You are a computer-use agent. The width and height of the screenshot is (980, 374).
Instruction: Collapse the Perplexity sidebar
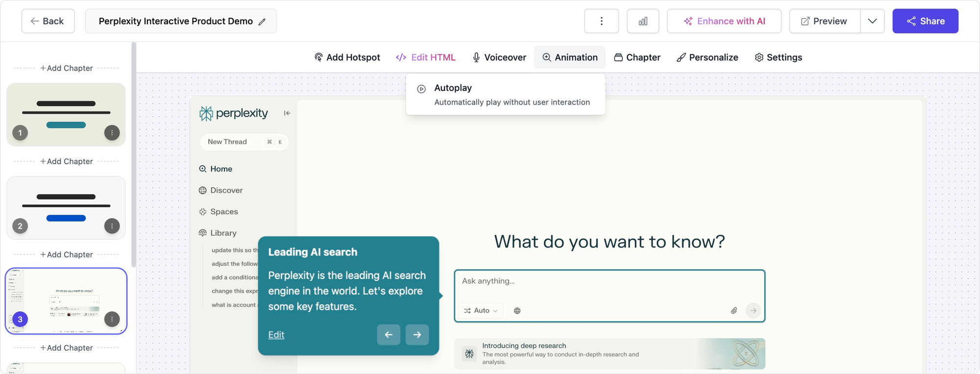click(287, 113)
